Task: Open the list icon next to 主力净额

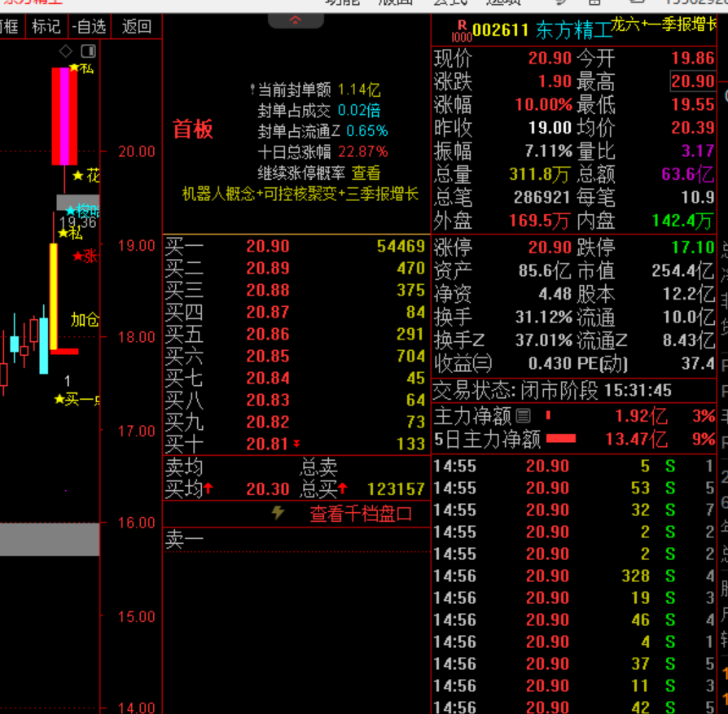Action: click(524, 415)
